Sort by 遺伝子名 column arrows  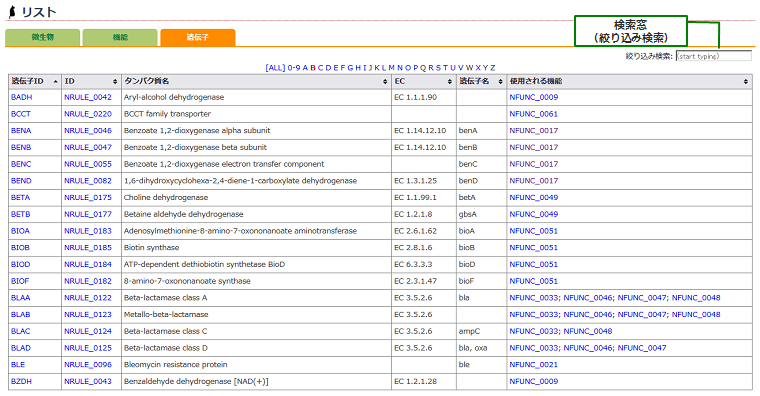(501, 81)
